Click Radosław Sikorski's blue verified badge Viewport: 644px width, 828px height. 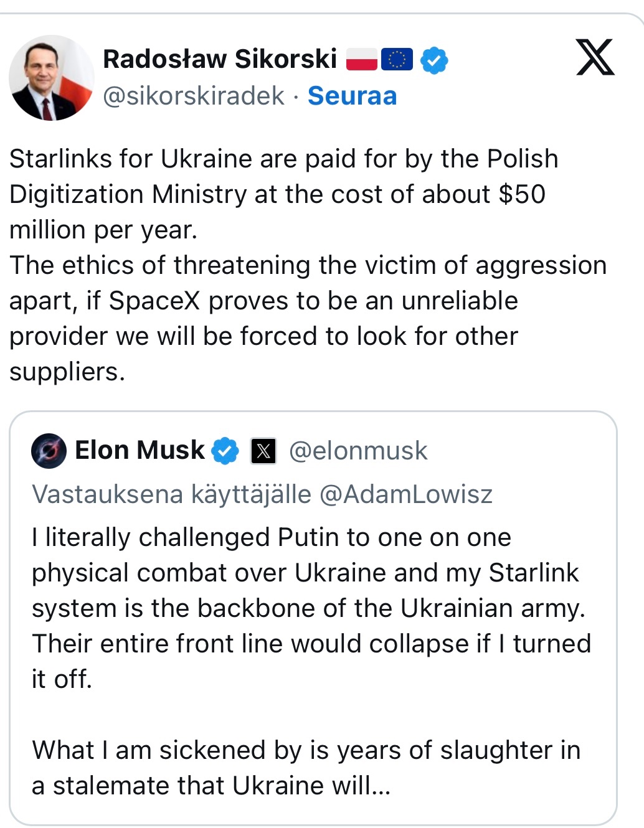tap(434, 60)
